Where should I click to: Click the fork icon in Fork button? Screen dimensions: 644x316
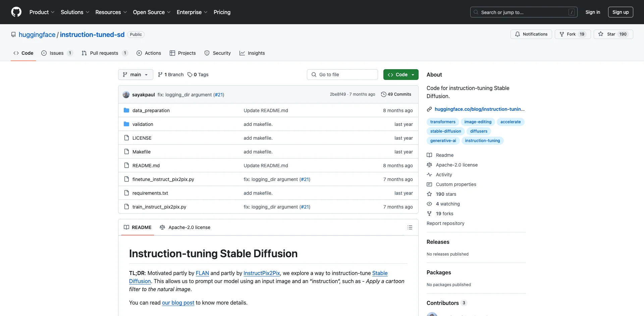562,34
